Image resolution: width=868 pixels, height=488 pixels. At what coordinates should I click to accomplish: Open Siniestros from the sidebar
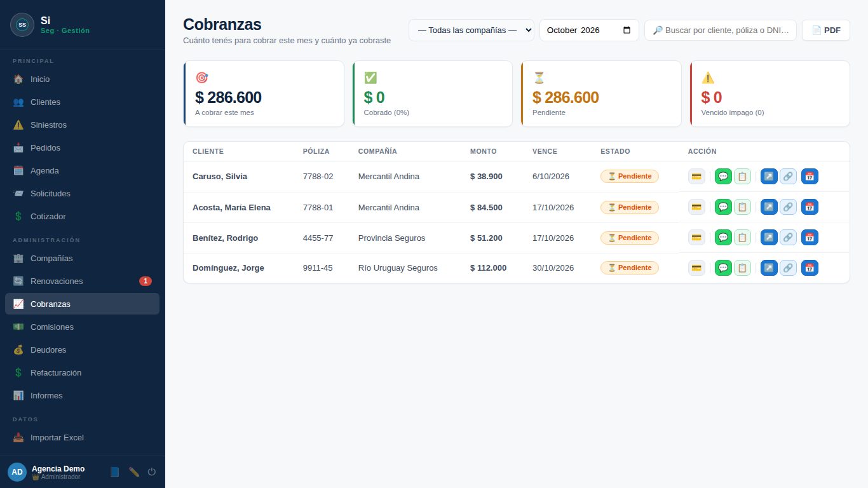pyautogui.click(x=82, y=125)
